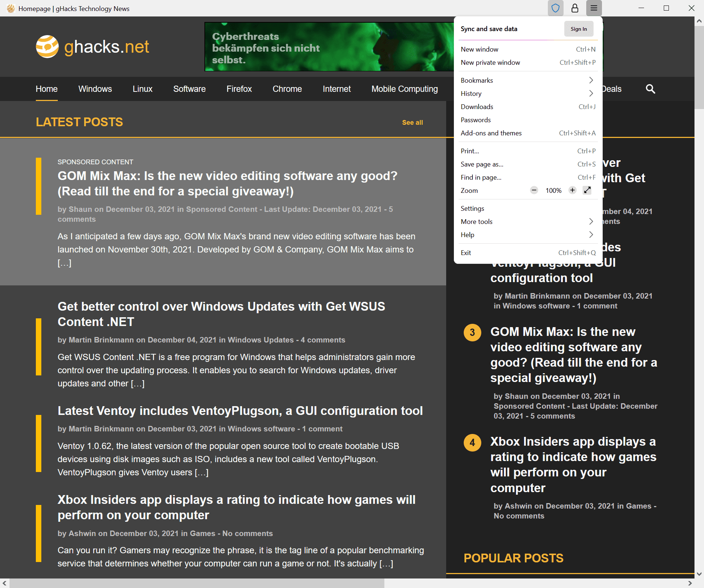Open the site search magnifier icon
The image size is (704, 588).
click(650, 89)
